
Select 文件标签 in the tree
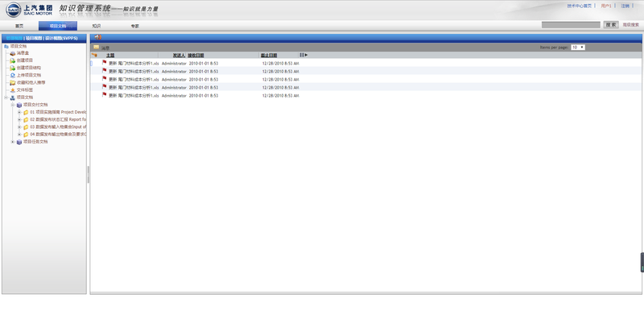tap(25, 90)
